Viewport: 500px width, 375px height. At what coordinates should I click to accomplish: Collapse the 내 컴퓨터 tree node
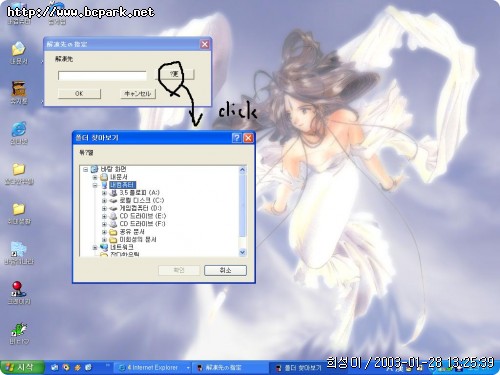point(95,185)
